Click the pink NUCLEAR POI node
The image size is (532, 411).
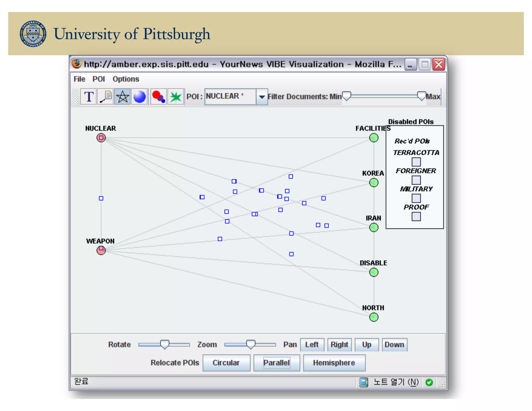pyautogui.click(x=101, y=138)
